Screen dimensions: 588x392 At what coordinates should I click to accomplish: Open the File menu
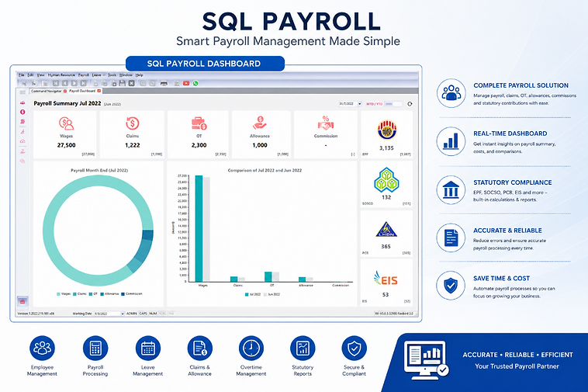[x=22, y=75]
